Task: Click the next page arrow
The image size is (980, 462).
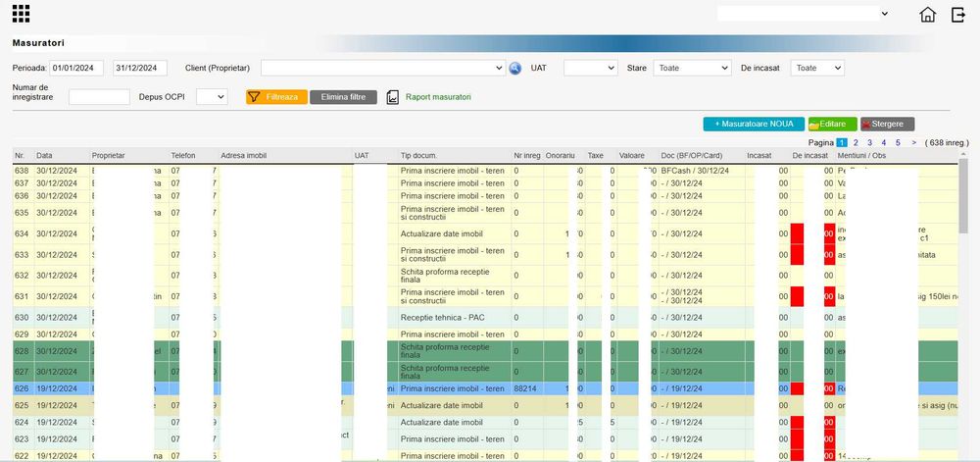Action: 913,142
